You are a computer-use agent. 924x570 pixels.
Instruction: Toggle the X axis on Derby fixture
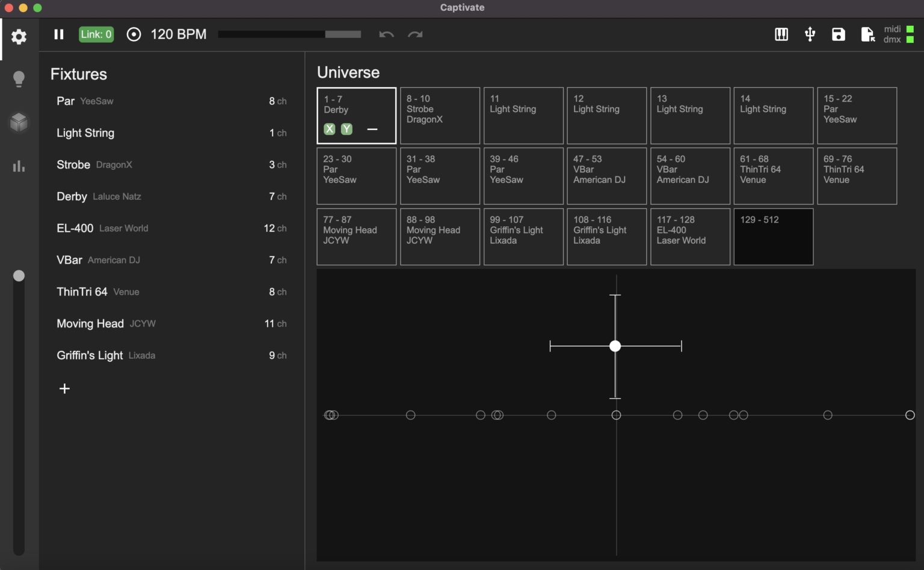click(329, 129)
